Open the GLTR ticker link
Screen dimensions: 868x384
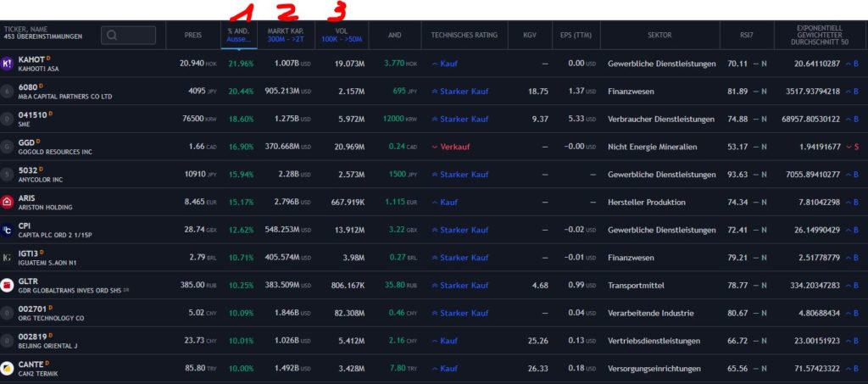click(x=28, y=281)
